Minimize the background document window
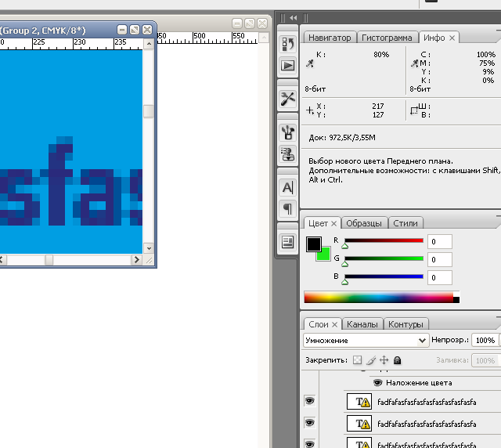The image size is (501, 448). pyautogui.click(x=236, y=23)
